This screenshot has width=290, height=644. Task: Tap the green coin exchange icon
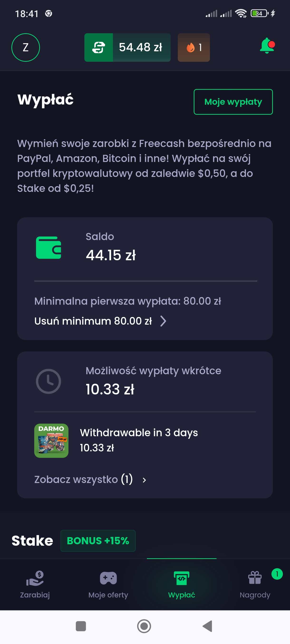(x=98, y=47)
